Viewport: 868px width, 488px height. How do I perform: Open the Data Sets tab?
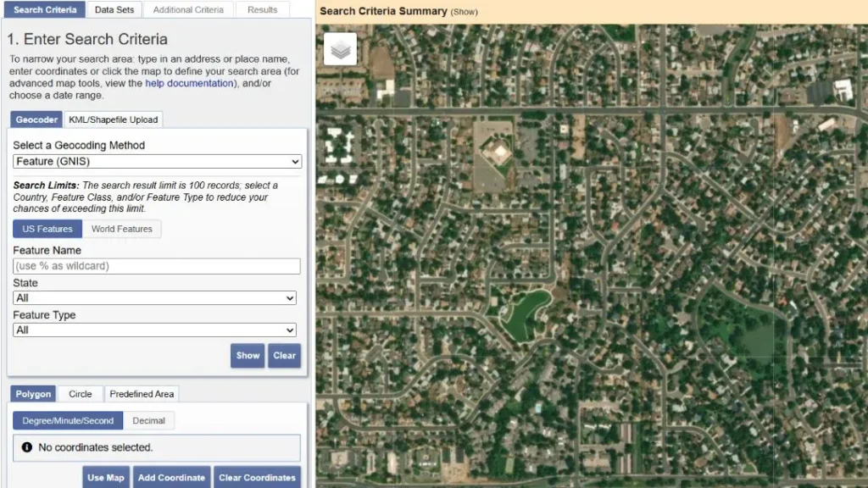click(114, 10)
